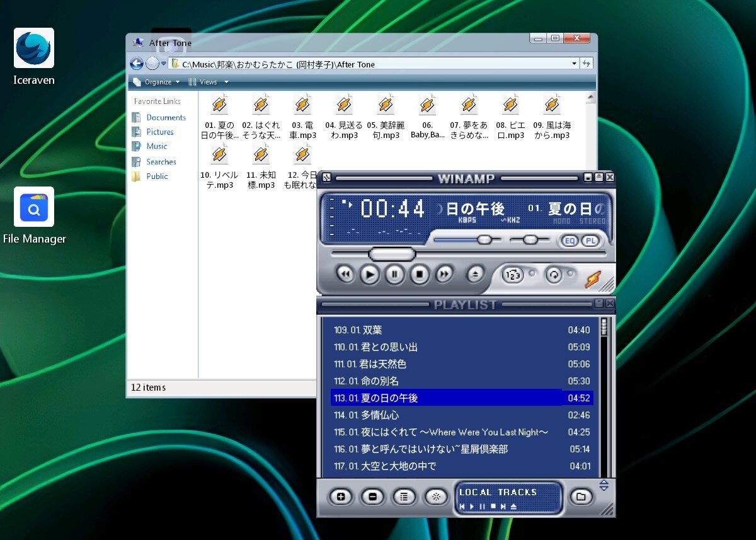Click the Winamp seek bar handle
Viewport: 756px width, 540px height.
point(392,254)
